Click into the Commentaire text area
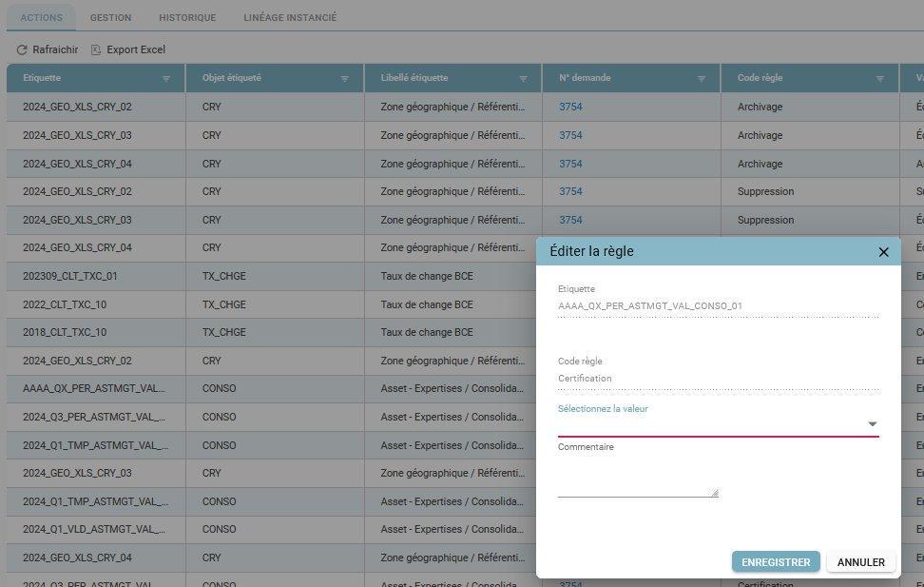This screenshot has width=924, height=587. pyautogui.click(x=638, y=476)
